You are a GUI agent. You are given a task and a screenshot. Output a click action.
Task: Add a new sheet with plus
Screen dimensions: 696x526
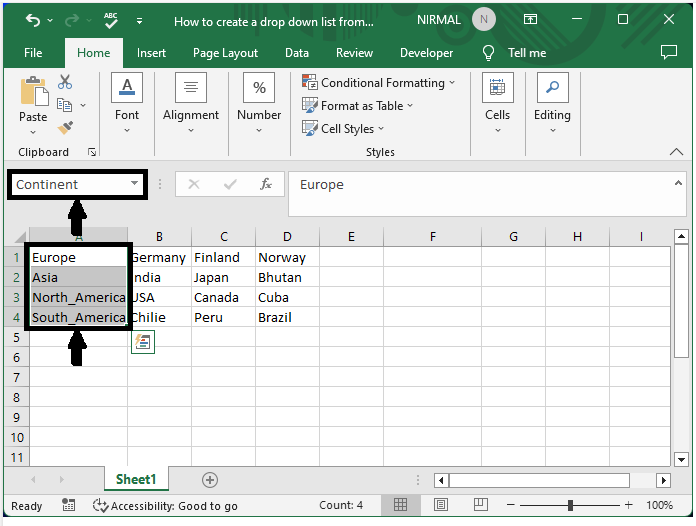click(210, 480)
